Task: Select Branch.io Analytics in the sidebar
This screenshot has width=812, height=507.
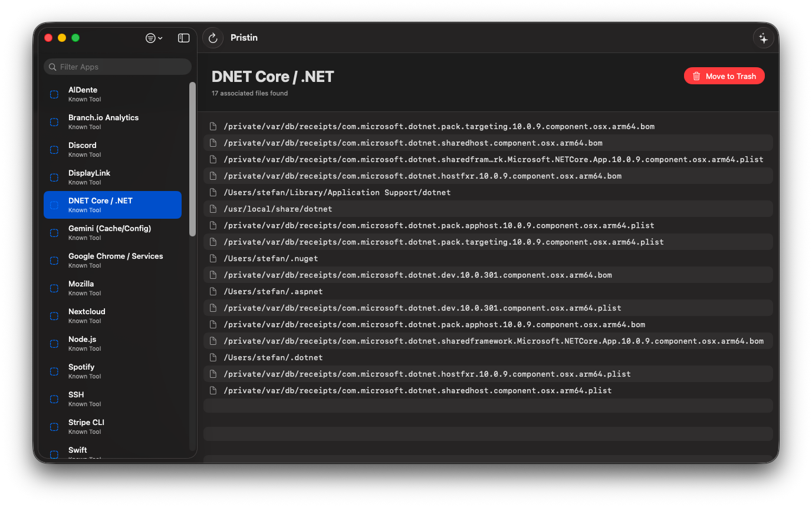Action: (113, 122)
